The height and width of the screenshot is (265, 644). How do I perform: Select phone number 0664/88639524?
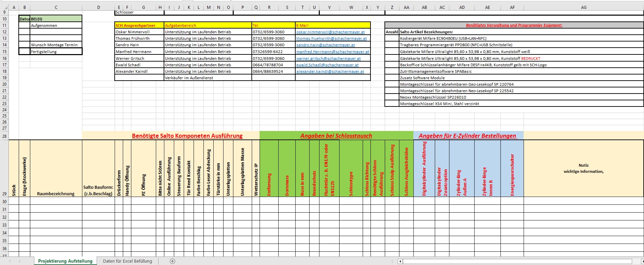tap(274, 71)
